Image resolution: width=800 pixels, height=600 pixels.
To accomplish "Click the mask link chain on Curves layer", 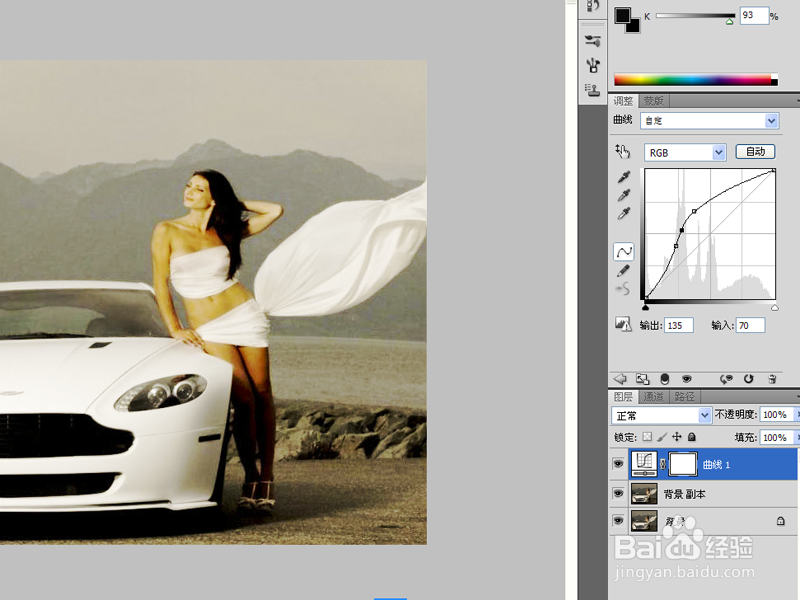I will tap(663, 464).
